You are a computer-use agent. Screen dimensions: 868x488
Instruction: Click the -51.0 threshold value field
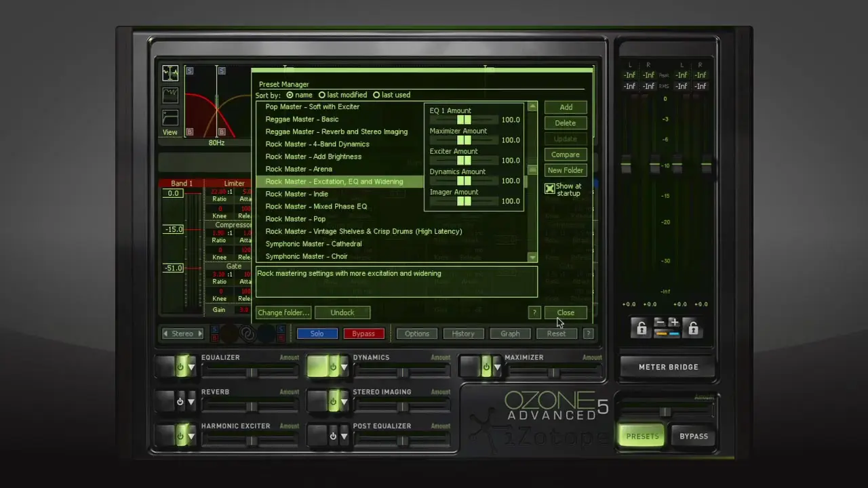pos(174,268)
